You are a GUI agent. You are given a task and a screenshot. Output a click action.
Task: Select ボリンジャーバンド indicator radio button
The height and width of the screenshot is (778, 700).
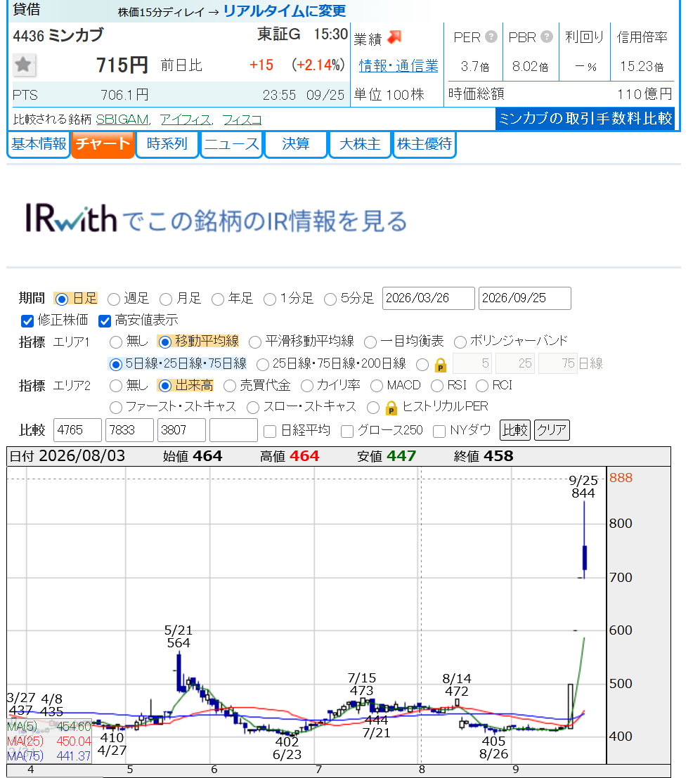click(x=460, y=342)
